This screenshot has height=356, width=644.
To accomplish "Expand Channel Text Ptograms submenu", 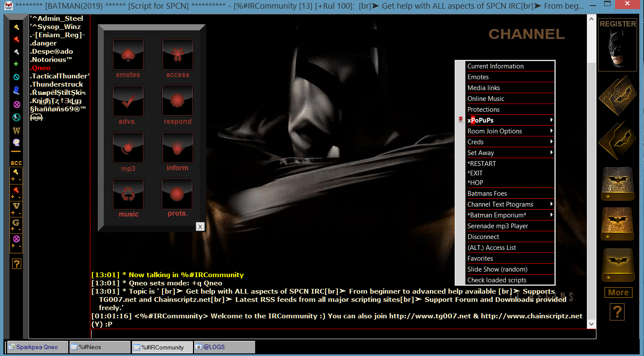I will 510,204.
